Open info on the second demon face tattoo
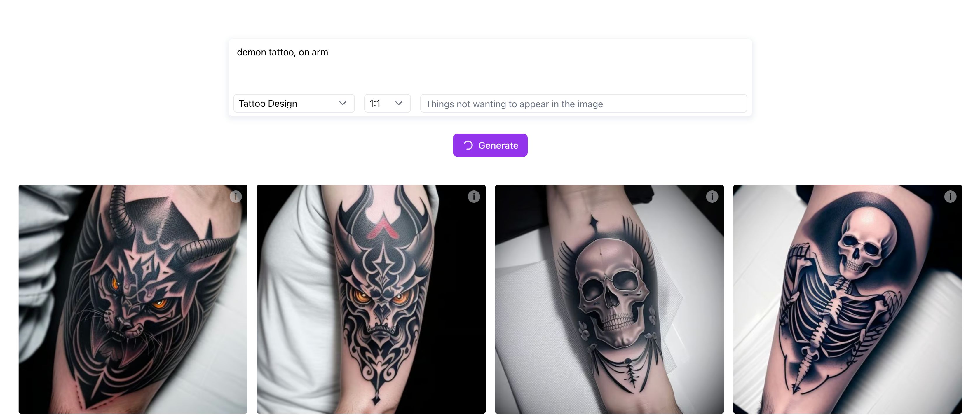This screenshot has height=420, width=980. coord(474,196)
